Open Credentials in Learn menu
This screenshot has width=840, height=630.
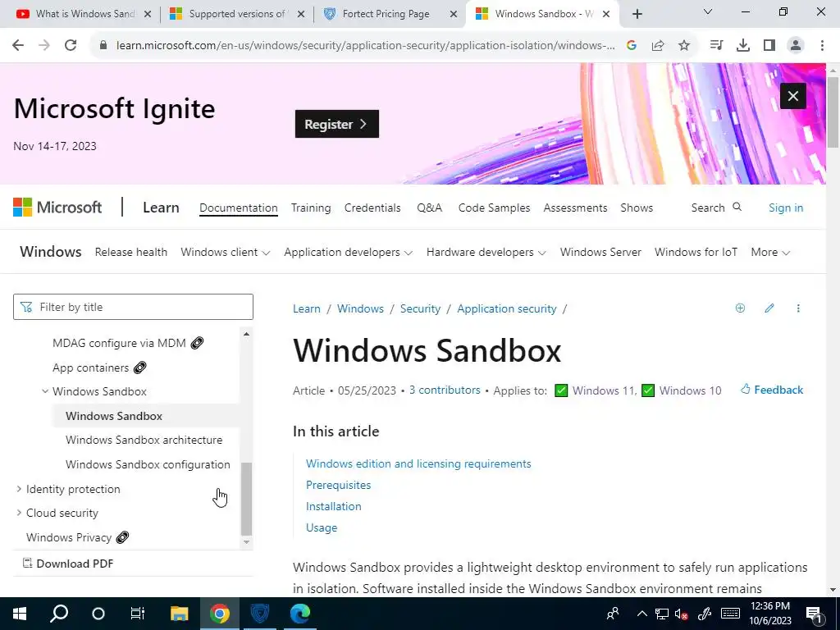372,208
